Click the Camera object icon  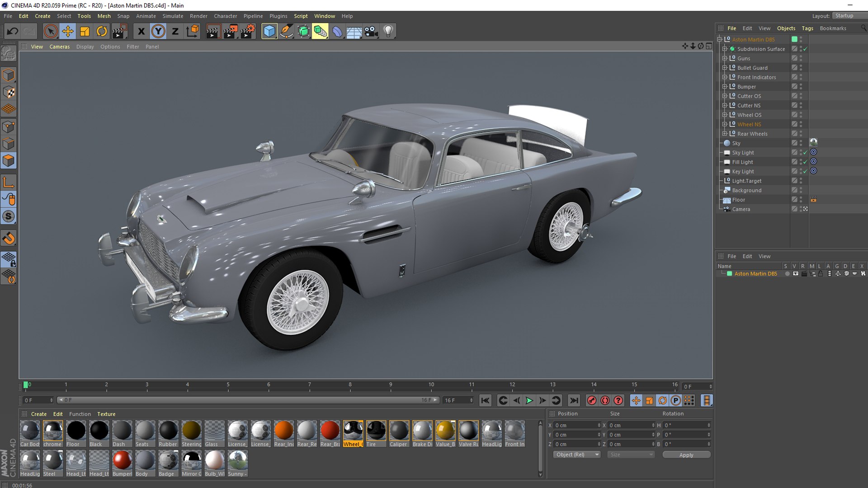point(371,31)
